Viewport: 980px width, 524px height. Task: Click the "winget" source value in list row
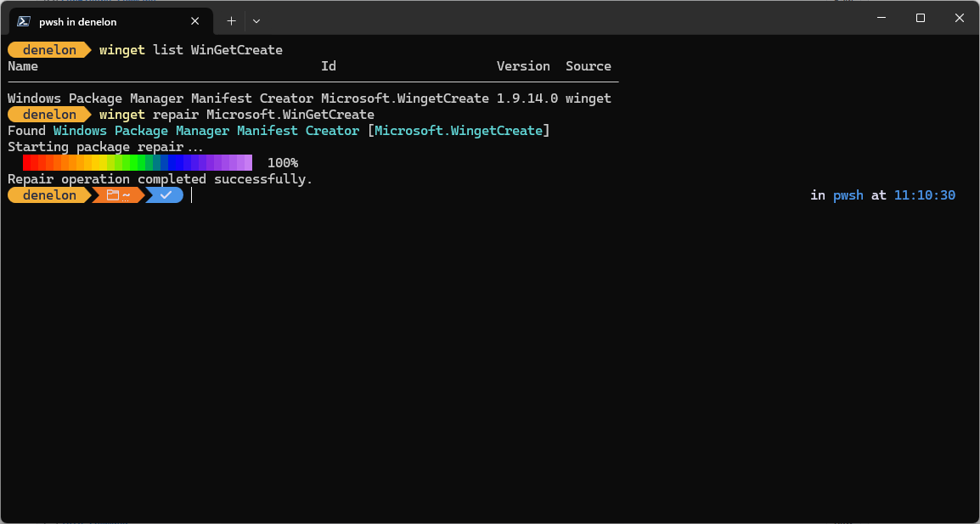coord(589,99)
